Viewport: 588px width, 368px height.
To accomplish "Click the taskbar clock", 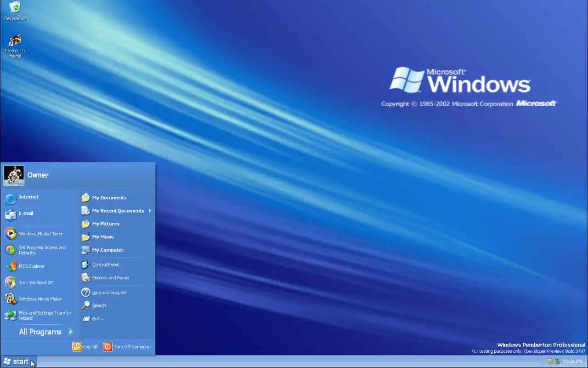I will (x=572, y=362).
